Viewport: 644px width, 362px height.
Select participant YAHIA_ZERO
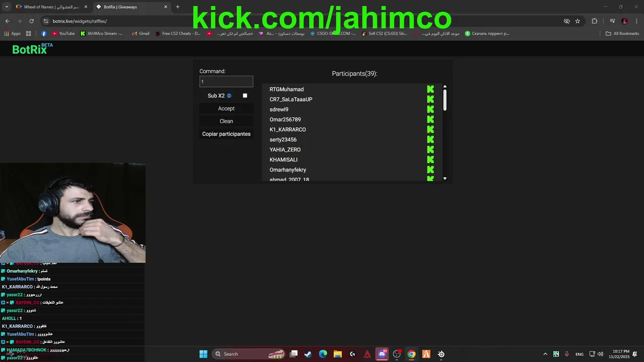click(285, 150)
